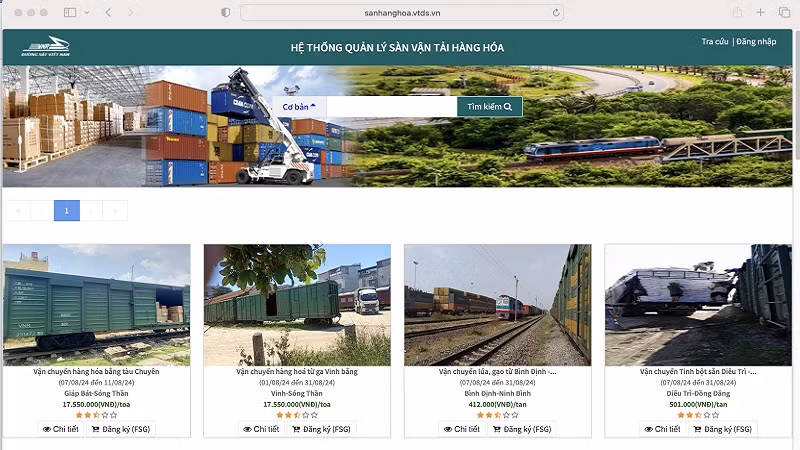Click the browser back arrow

click(x=108, y=12)
